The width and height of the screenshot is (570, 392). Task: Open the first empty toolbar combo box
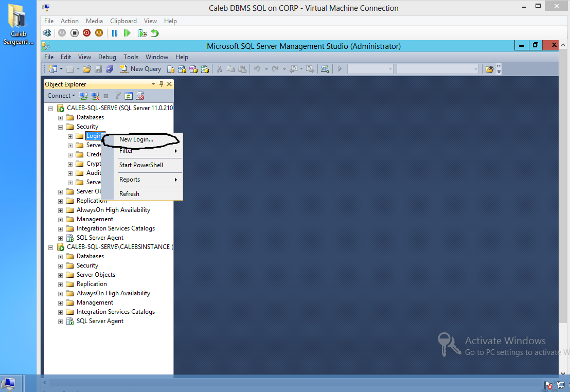coord(370,69)
